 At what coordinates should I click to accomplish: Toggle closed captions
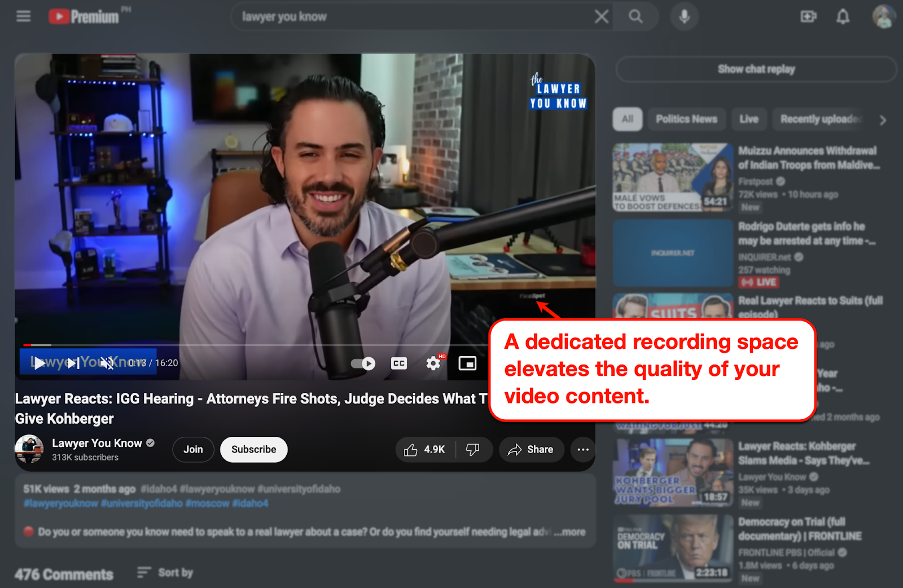(x=399, y=363)
